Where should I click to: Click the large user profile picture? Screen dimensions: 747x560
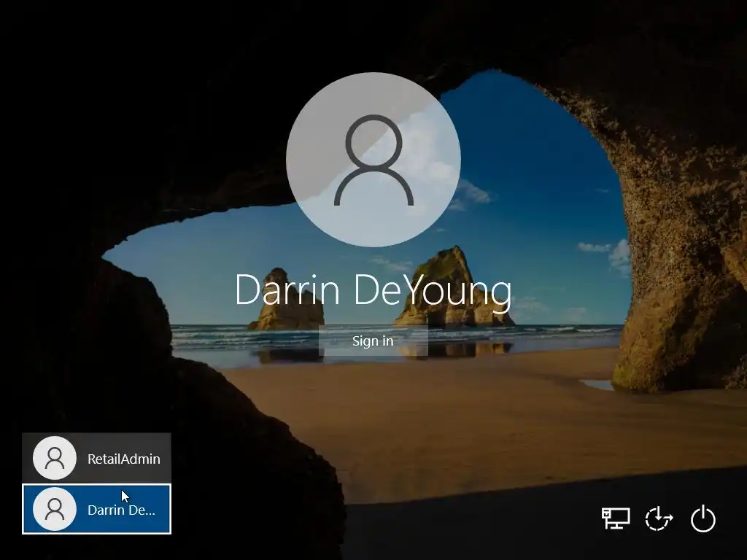(373, 160)
